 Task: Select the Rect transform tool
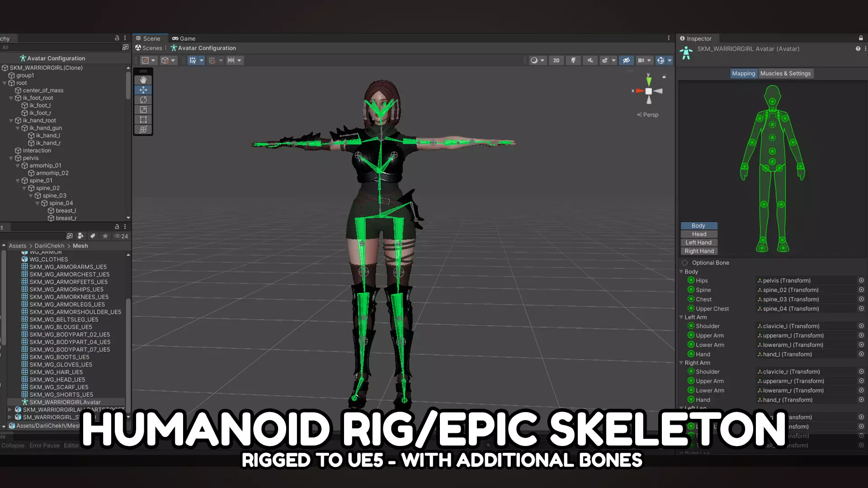pyautogui.click(x=143, y=120)
